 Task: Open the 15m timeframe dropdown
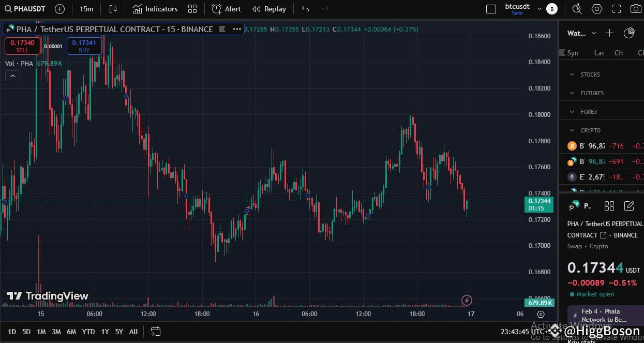[86, 9]
